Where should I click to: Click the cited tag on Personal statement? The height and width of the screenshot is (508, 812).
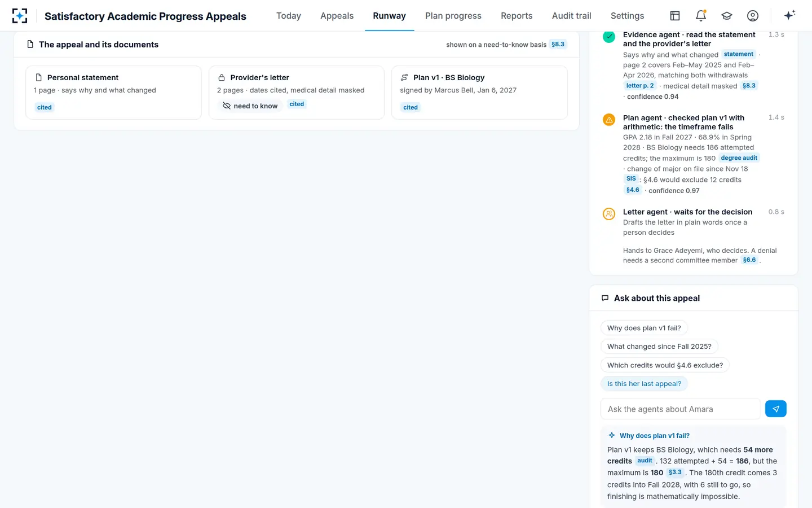pyautogui.click(x=45, y=107)
